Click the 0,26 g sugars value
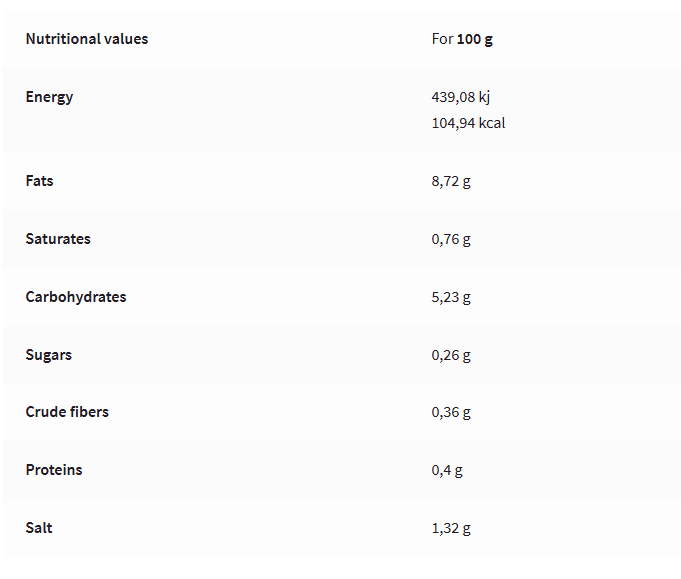The image size is (681, 579). pyautogui.click(x=451, y=355)
